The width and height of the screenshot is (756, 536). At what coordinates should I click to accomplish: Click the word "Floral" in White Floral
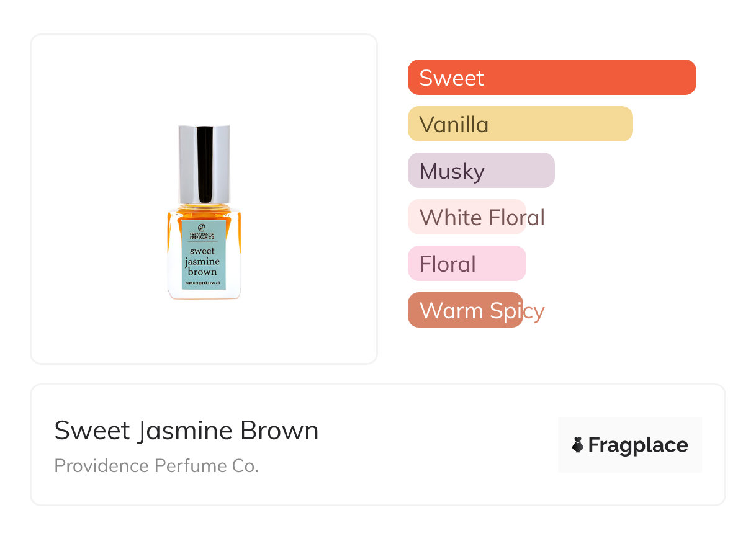coord(516,217)
